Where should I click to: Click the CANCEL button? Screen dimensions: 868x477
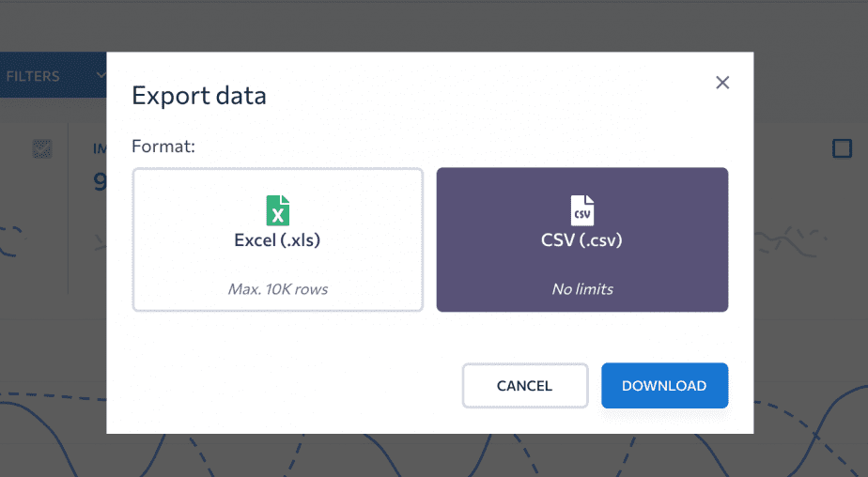525,386
